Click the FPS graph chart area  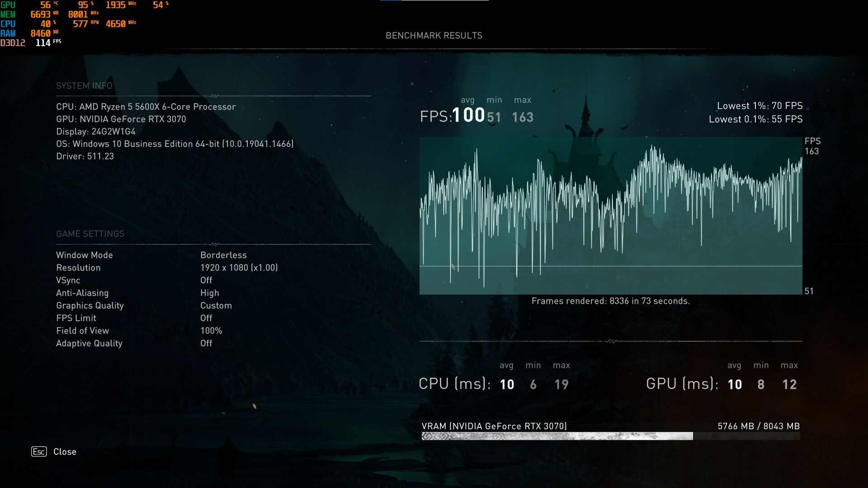[611, 216]
